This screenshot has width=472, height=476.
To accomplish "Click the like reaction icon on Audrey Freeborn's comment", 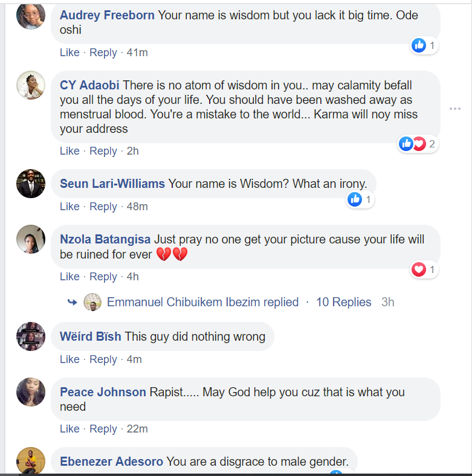I will coord(419,45).
